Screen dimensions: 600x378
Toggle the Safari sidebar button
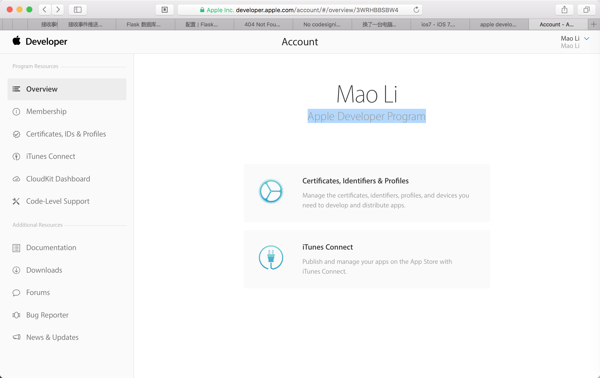tap(78, 10)
